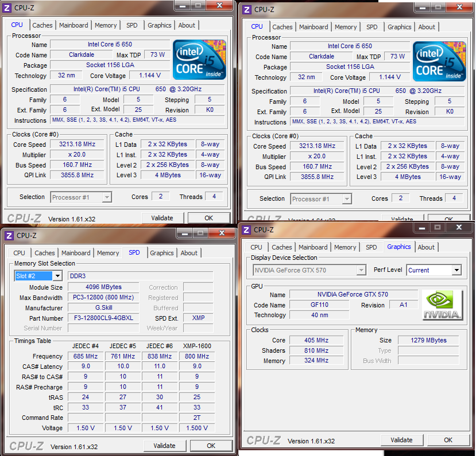Click the CPU-Z Z icon in top-right window title bar
The image size is (476, 456).
[x=247, y=10]
